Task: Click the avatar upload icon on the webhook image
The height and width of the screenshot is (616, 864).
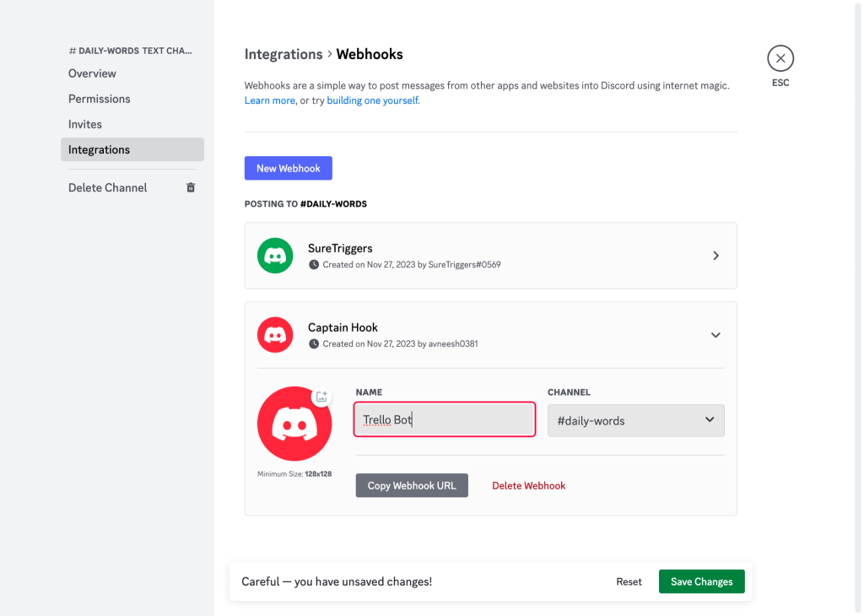Action: coord(321,396)
